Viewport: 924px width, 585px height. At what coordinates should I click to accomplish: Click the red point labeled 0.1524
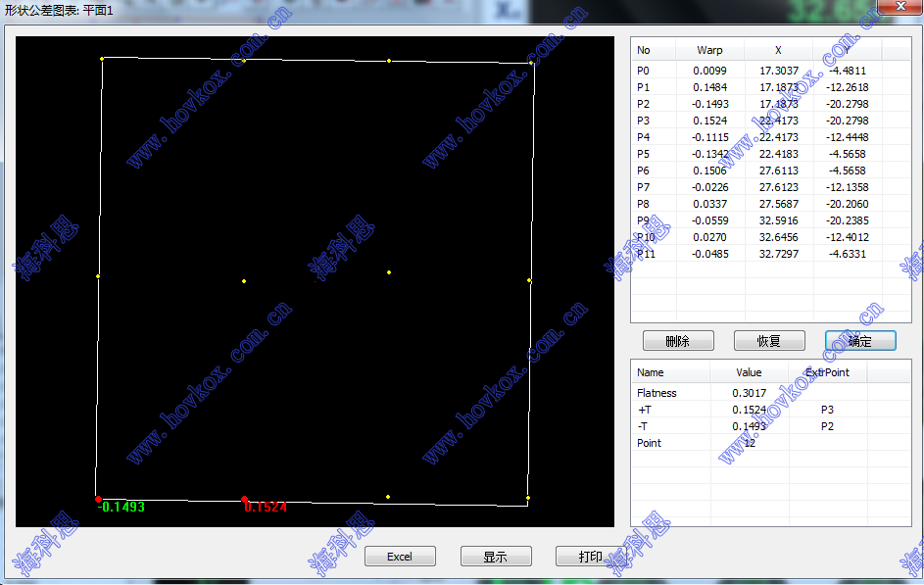(x=245, y=499)
